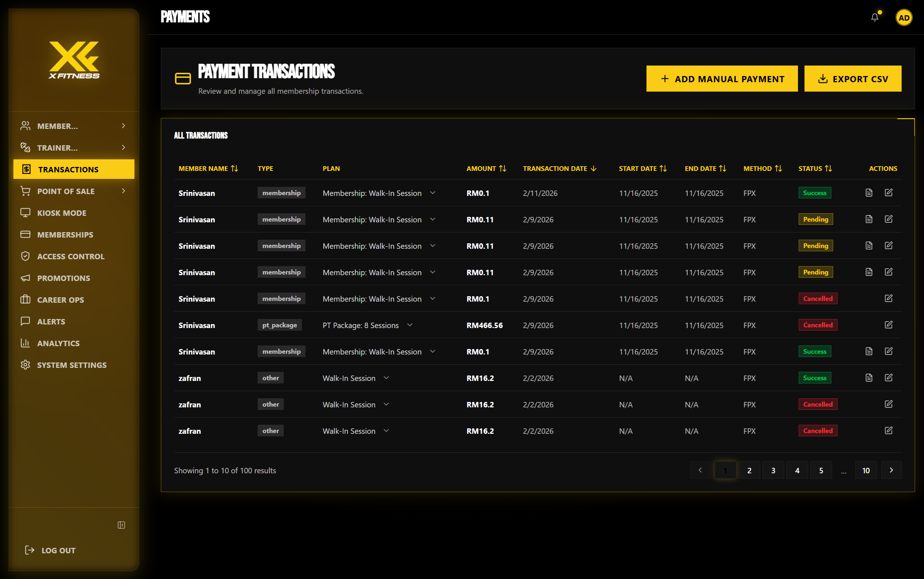Expand Point of Sale submenu
This screenshot has height=579, width=924.
[x=123, y=191]
